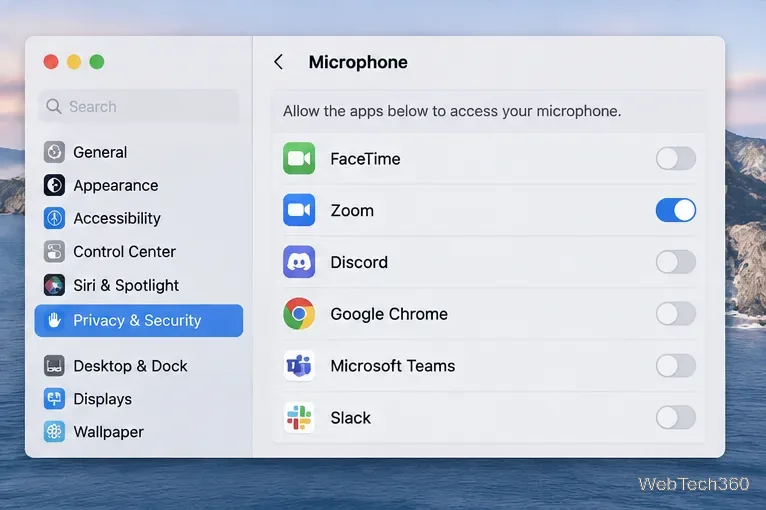
Task: Click the Displays sidebar icon
Action: pos(54,399)
